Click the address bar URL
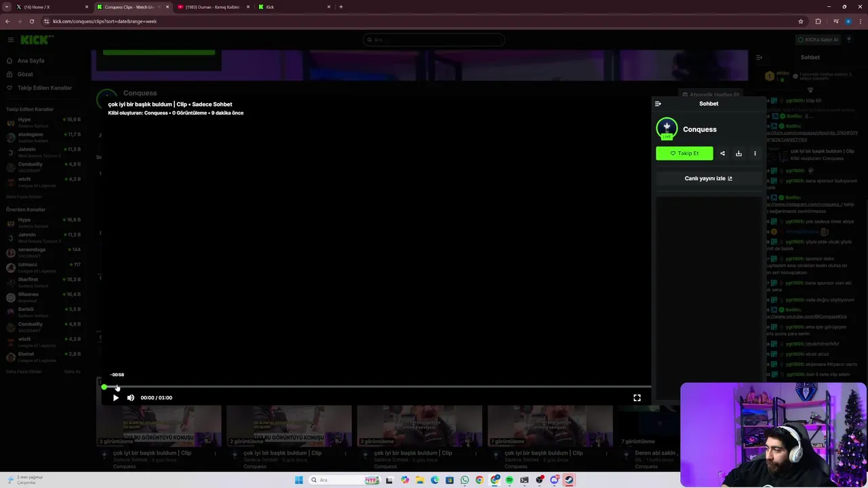 [104, 21]
